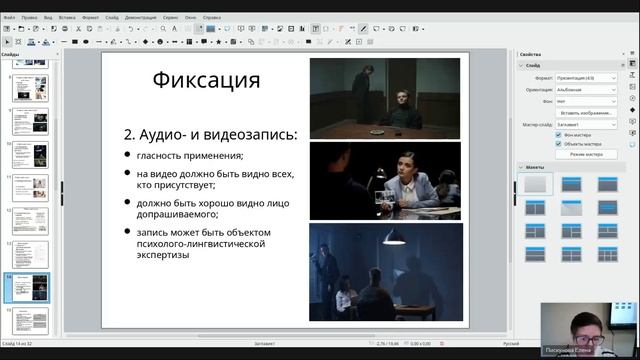Choose the blank layout in Макеты
640x360 pixels.
click(535, 184)
